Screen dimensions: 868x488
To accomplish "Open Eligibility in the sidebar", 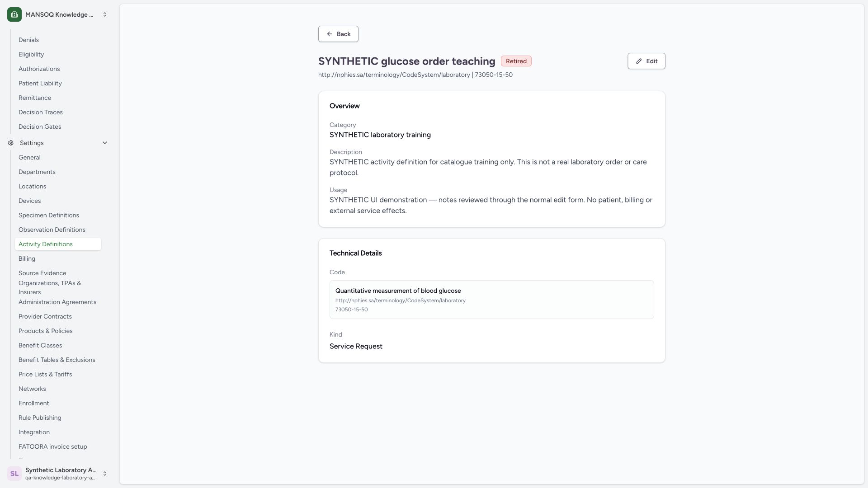I will pyautogui.click(x=58, y=54).
